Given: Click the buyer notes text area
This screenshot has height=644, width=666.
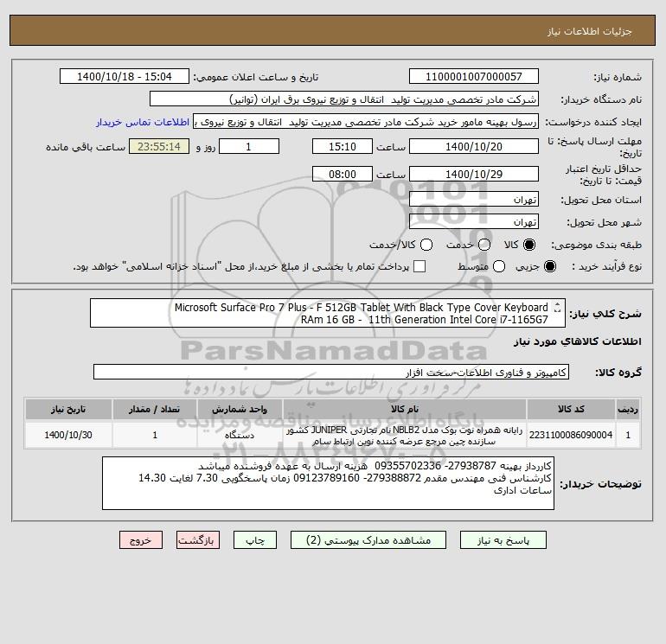Looking at the screenshot, I should tap(328, 483).
